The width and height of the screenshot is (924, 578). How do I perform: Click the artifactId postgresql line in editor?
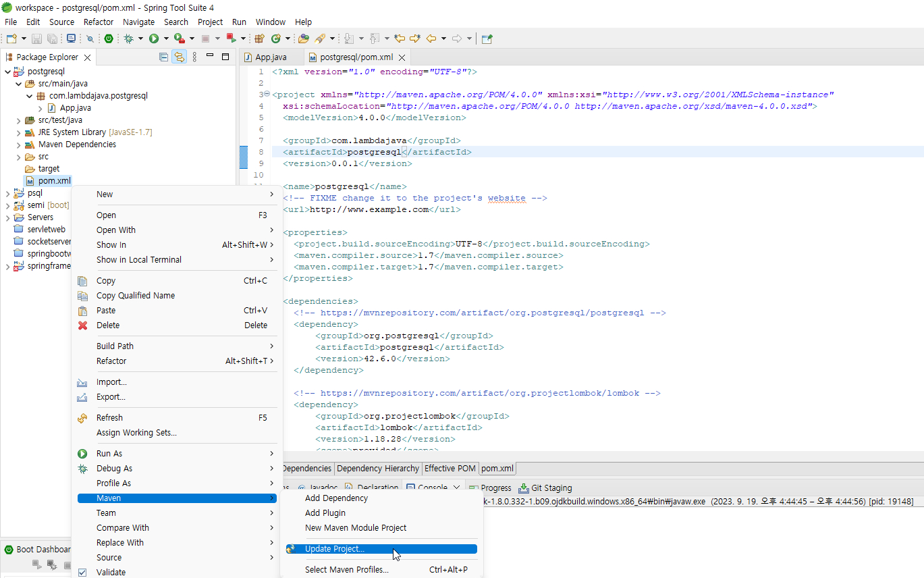pos(377,152)
